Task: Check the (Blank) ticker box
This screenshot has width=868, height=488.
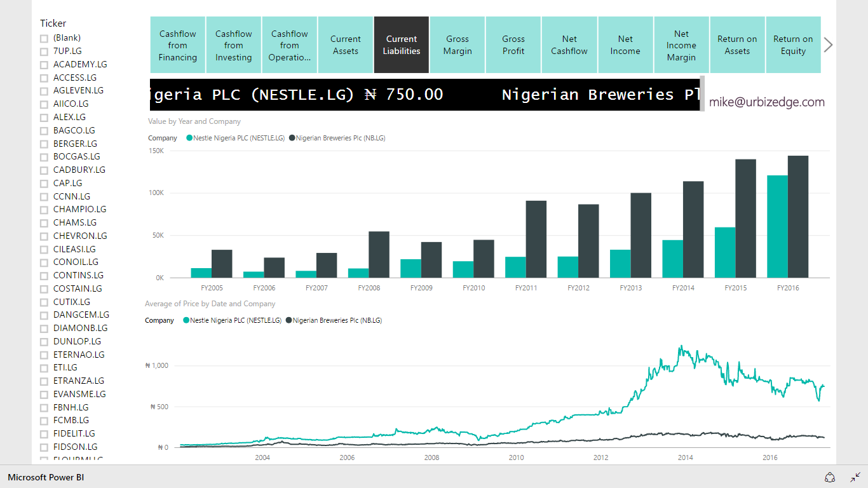Action: 44,38
